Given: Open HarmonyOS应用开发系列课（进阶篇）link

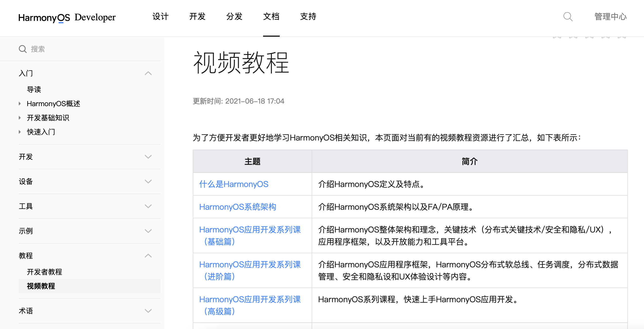Looking at the screenshot, I should click(250, 270).
